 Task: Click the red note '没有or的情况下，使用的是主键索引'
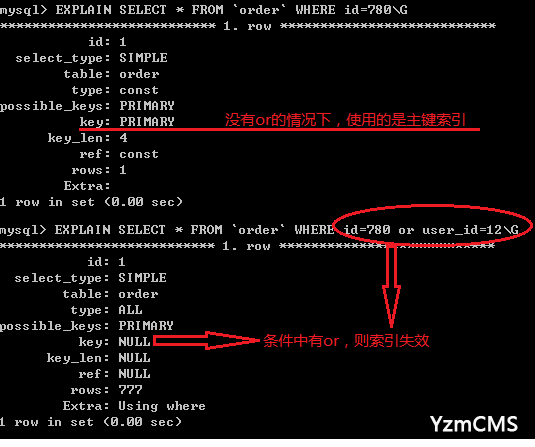(x=345, y=120)
